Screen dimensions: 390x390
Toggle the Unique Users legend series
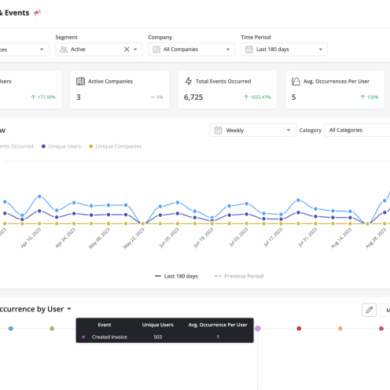[x=61, y=146]
